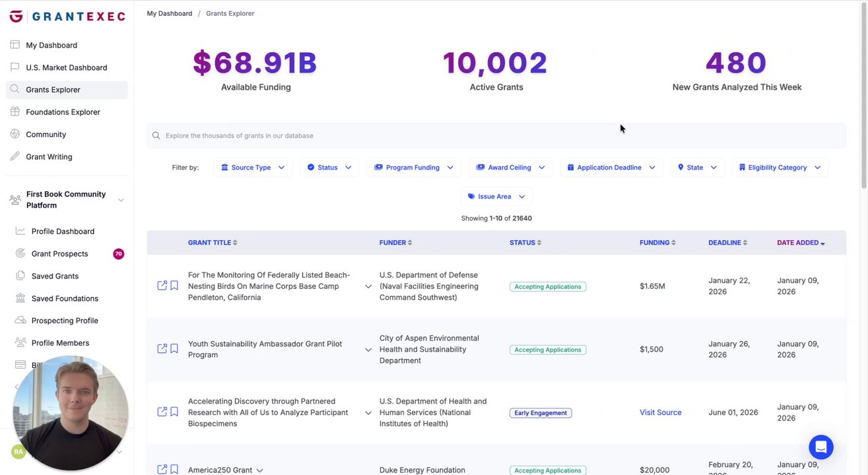Open the Source Type filter dropdown
The width and height of the screenshot is (868, 475).
(x=253, y=168)
